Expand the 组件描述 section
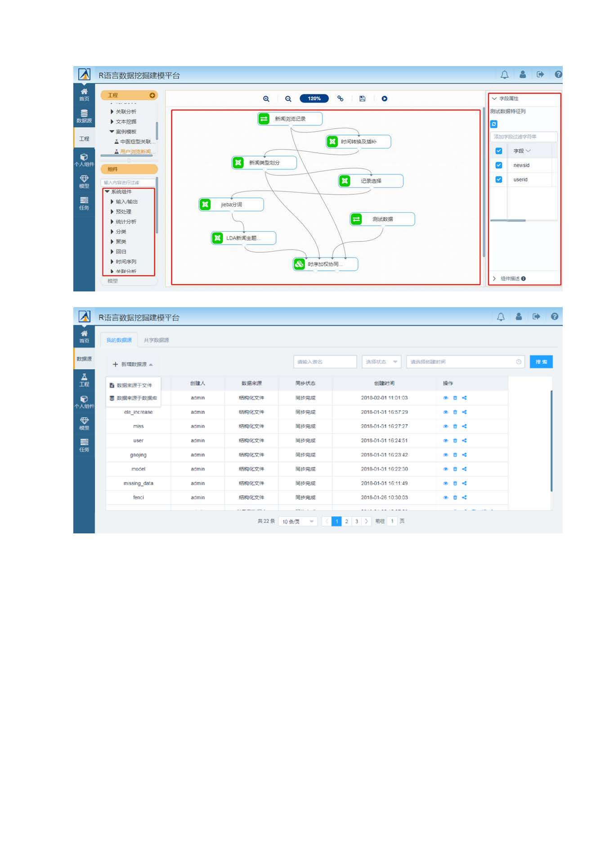Viewport: 614px width, 868px height. click(494, 279)
